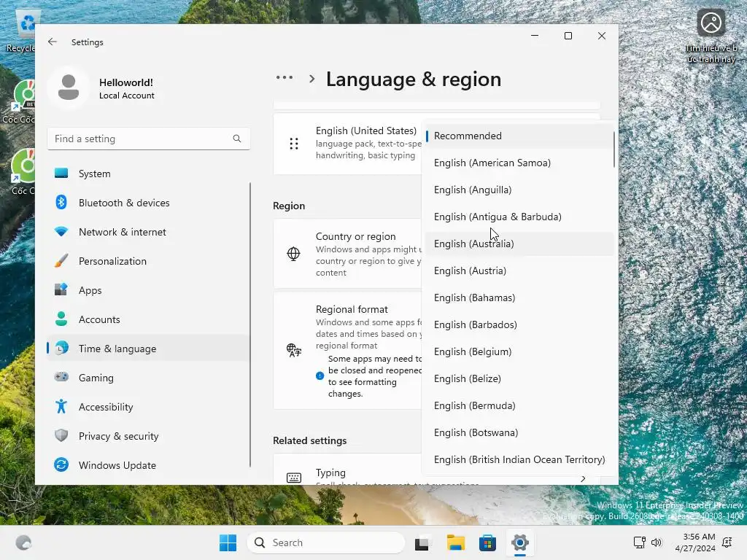Open Accessibility settings
747x560 pixels.
[148, 407]
